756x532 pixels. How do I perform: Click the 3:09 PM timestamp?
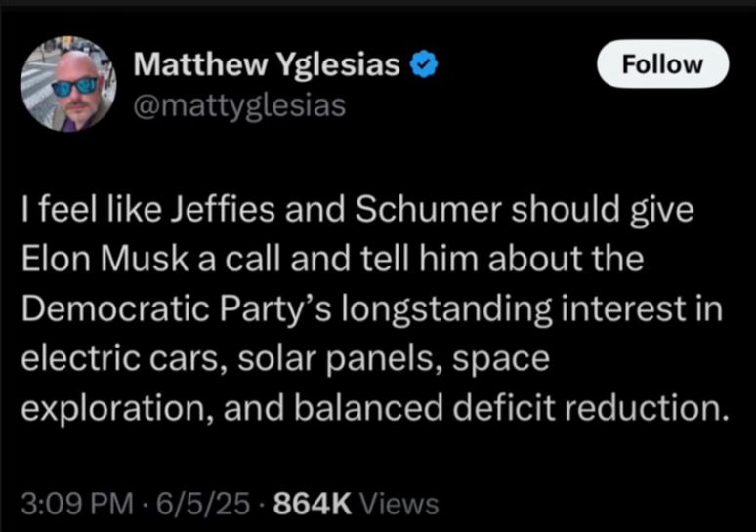click(75, 503)
